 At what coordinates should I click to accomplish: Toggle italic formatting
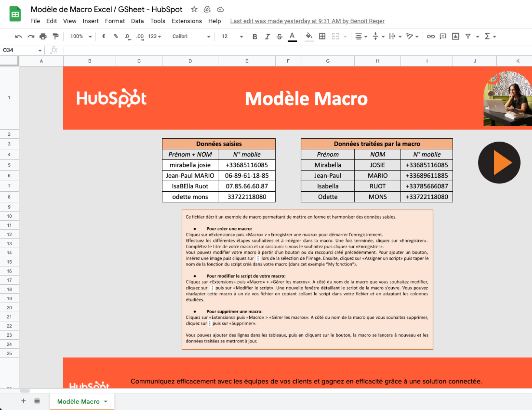(267, 36)
